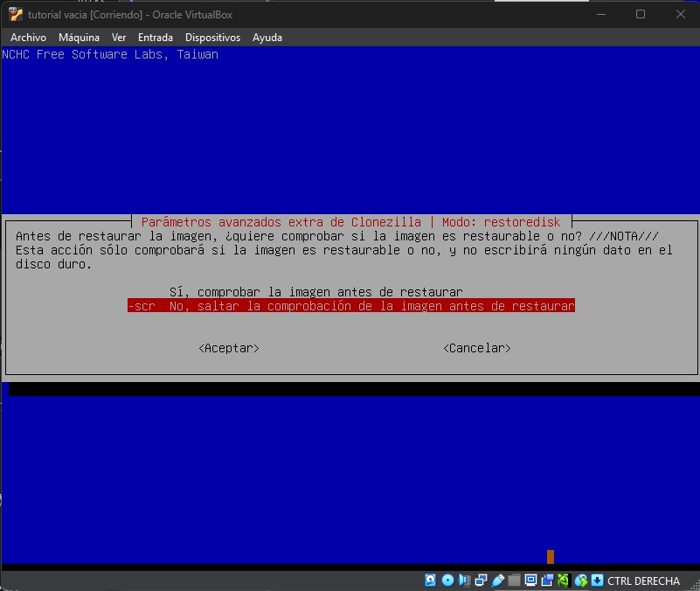Close the VirtualBox window
700x591 pixels.
pos(681,14)
